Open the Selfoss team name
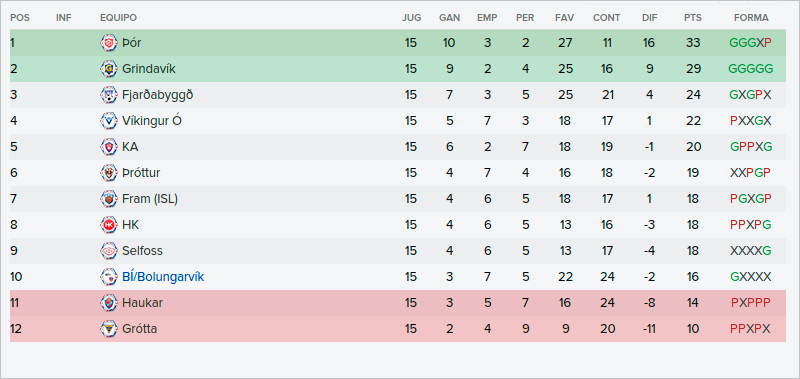800x379 pixels. (142, 251)
